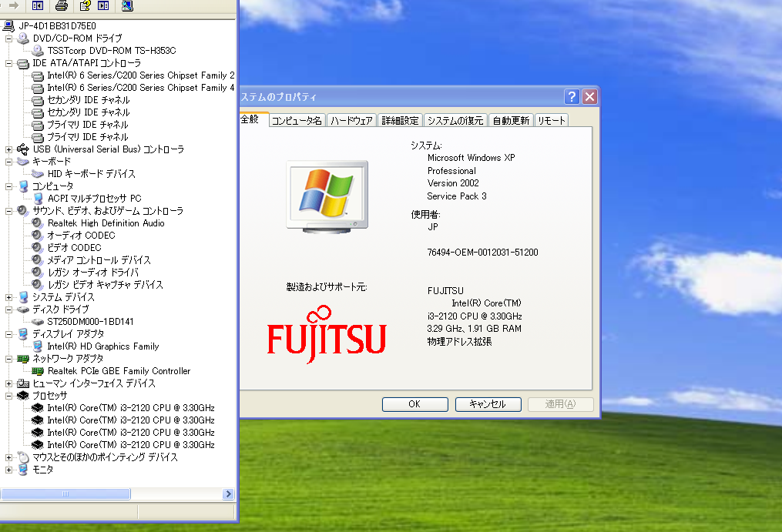Viewport: 782px width, 532px height.
Task: Collapse the ディスプレイ アダプタ node
Action: 8,334
